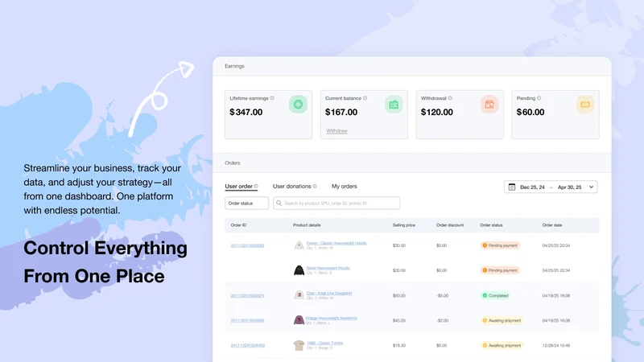Click the info icon beside User order
The height and width of the screenshot is (362, 644).
click(256, 187)
